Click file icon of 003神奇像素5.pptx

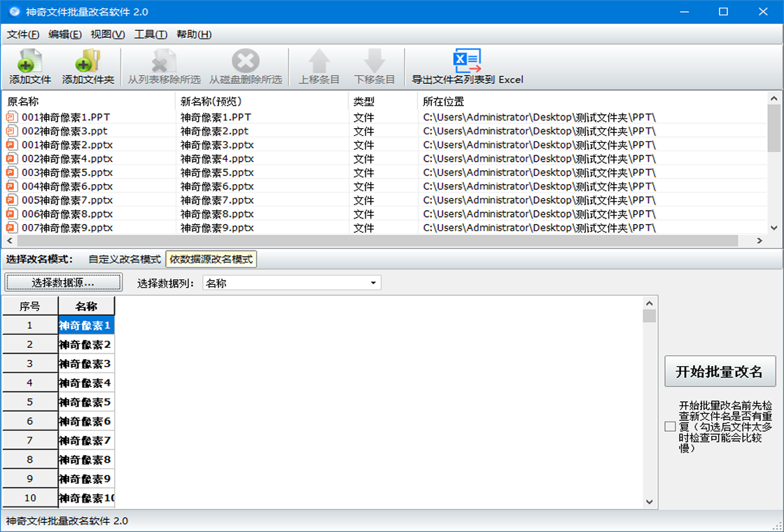[11, 172]
